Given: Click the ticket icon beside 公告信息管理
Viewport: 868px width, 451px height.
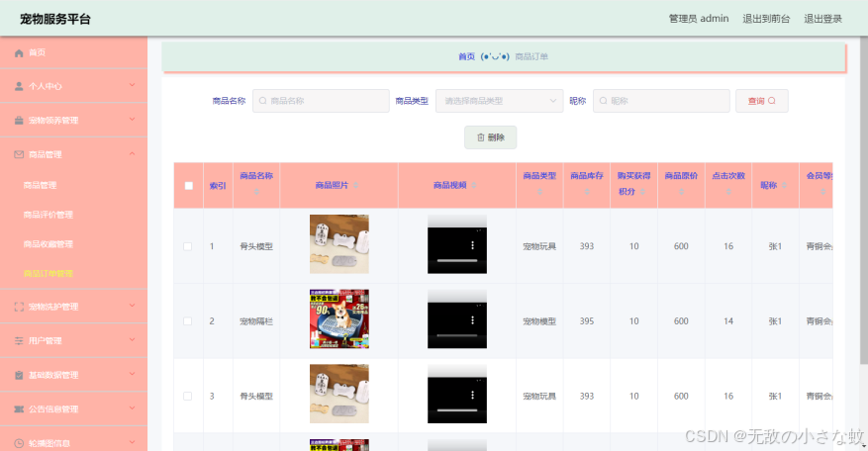Looking at the screenshot, I should coord(19,408).
